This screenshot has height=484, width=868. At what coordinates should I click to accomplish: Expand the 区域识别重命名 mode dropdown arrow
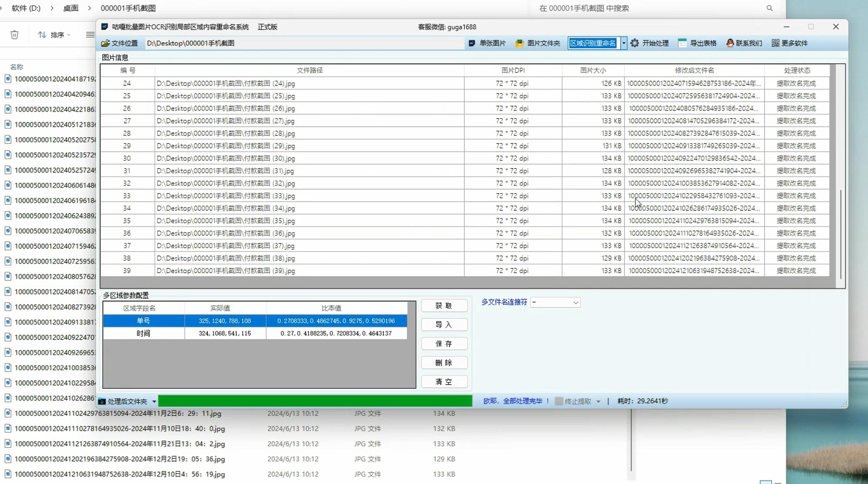click(624, 43)
